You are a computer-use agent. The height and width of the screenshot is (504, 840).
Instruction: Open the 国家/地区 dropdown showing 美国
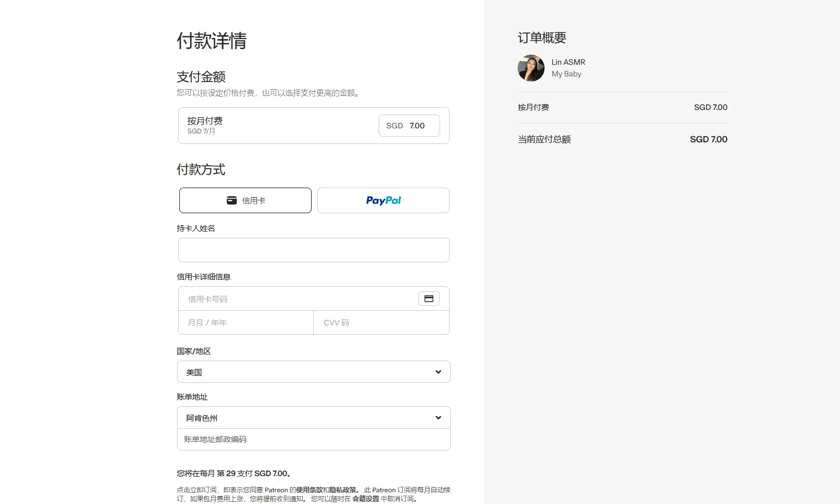click(313, 371)
